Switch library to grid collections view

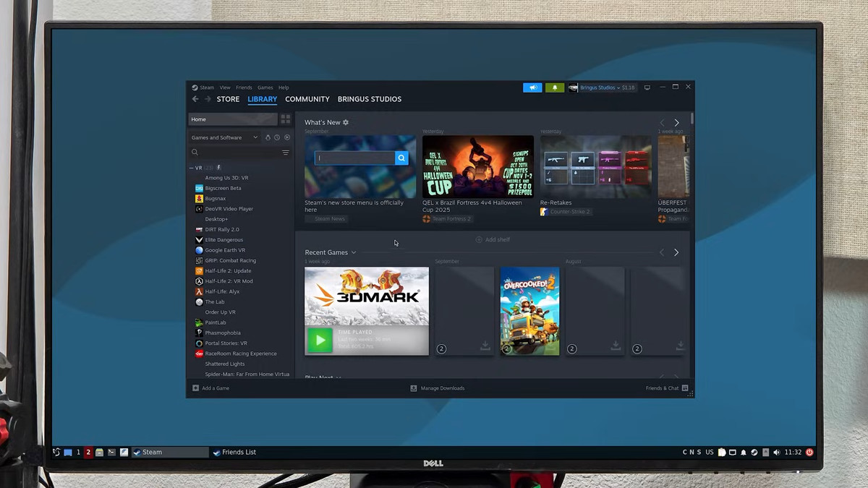286,119
